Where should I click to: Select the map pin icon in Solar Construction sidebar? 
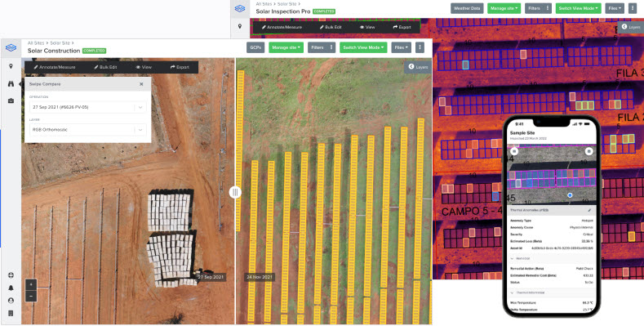pos(11,66)
